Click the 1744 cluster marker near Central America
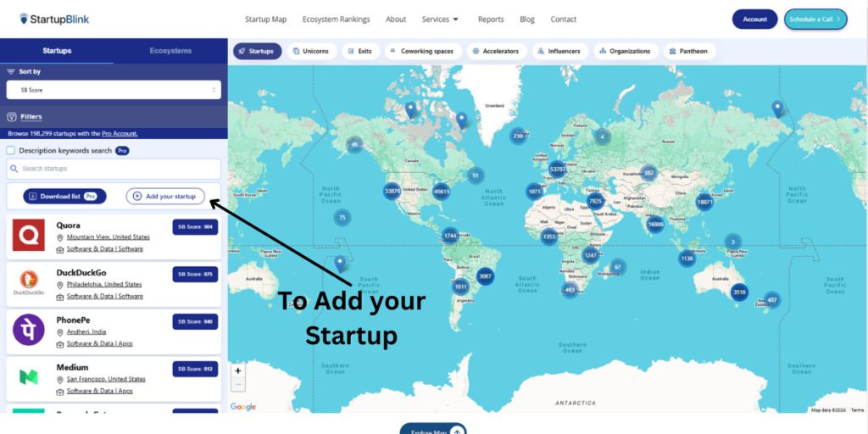Image resolution: width=868 pixels, height=434 pixels. point(450,236)
